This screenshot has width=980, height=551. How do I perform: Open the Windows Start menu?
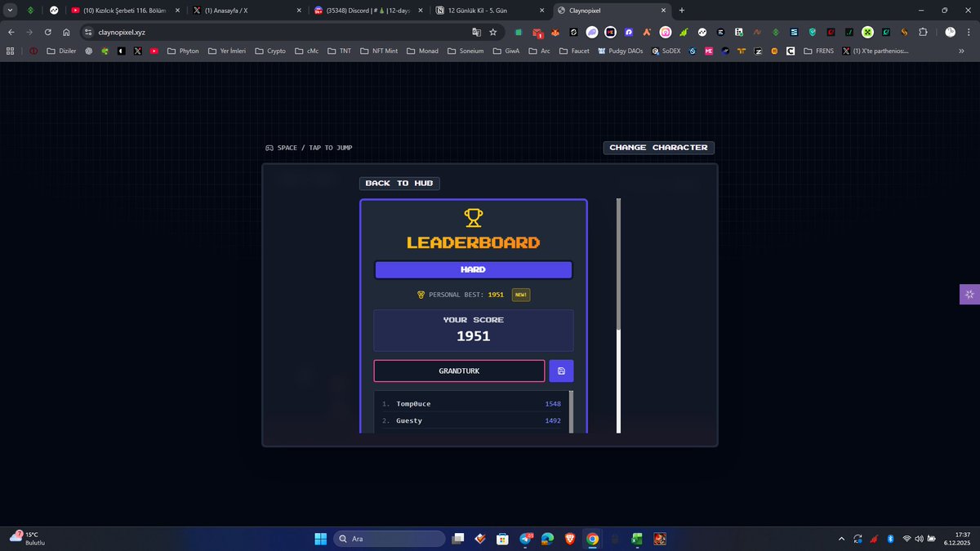(x=320, y=539)
